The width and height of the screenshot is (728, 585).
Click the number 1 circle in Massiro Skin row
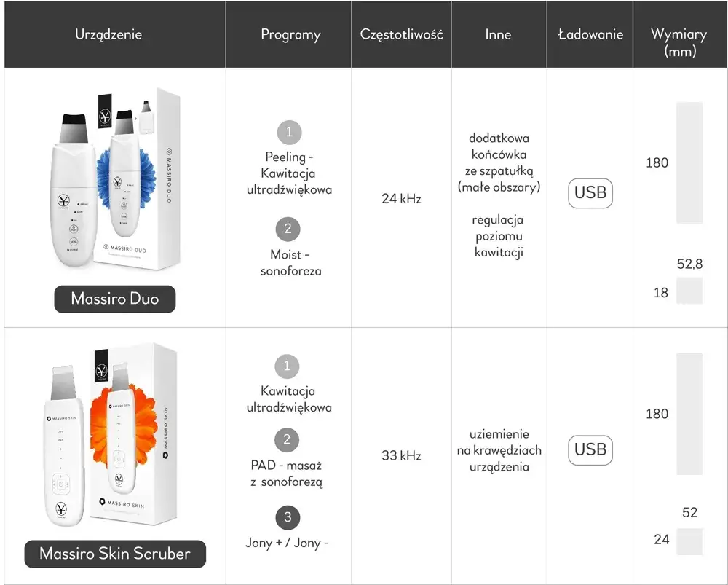point(287,366)
